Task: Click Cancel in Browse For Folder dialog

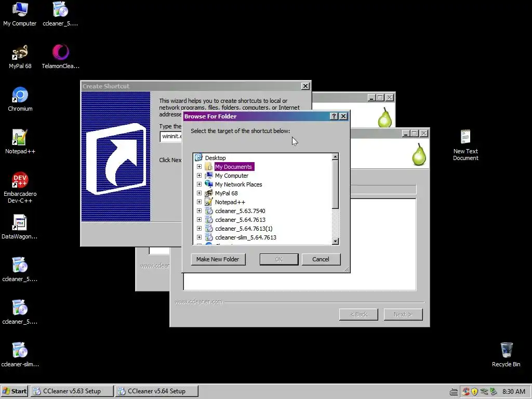Action: [x=321, y=259]
